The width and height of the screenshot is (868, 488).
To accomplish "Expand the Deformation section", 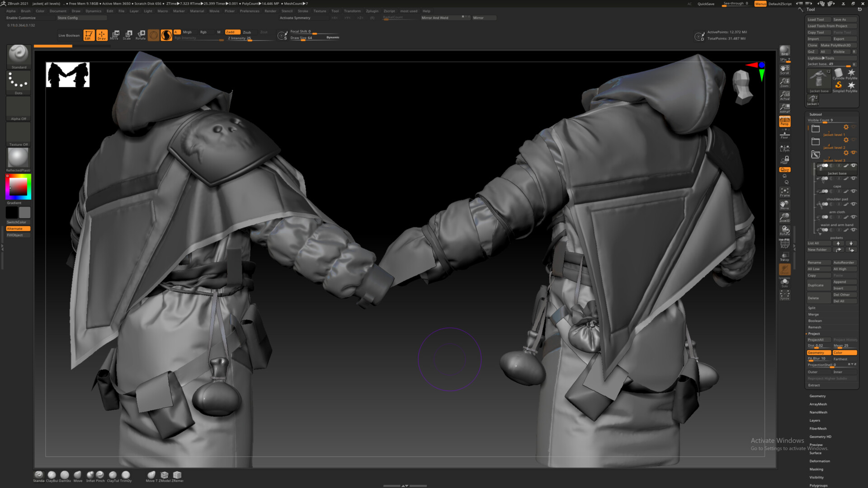I will point(820,461).
